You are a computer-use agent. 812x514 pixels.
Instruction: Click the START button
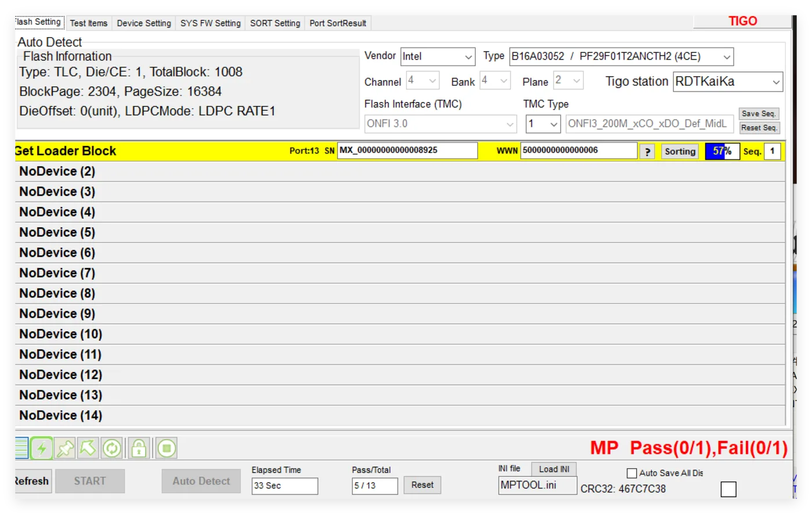(90, 481)
